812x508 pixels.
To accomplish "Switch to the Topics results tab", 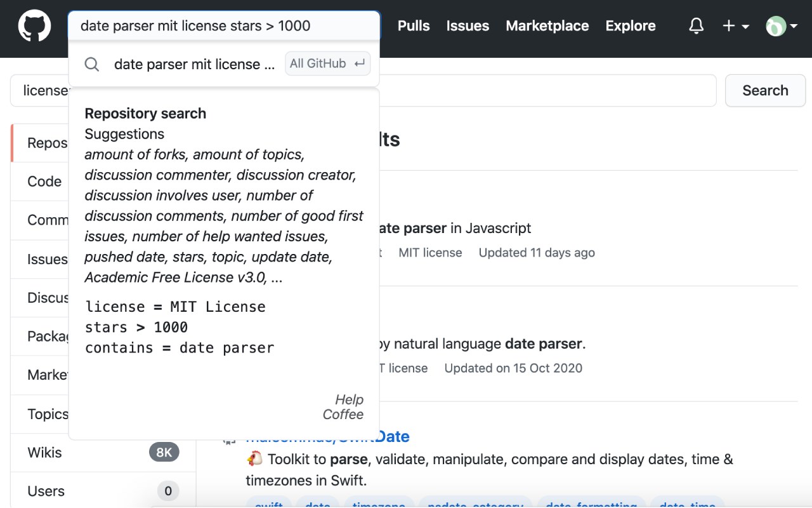I will (48, 414).
